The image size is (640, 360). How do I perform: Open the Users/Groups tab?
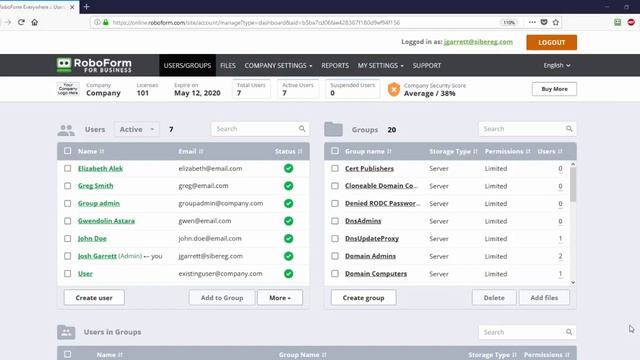click(x=187, y=65)
